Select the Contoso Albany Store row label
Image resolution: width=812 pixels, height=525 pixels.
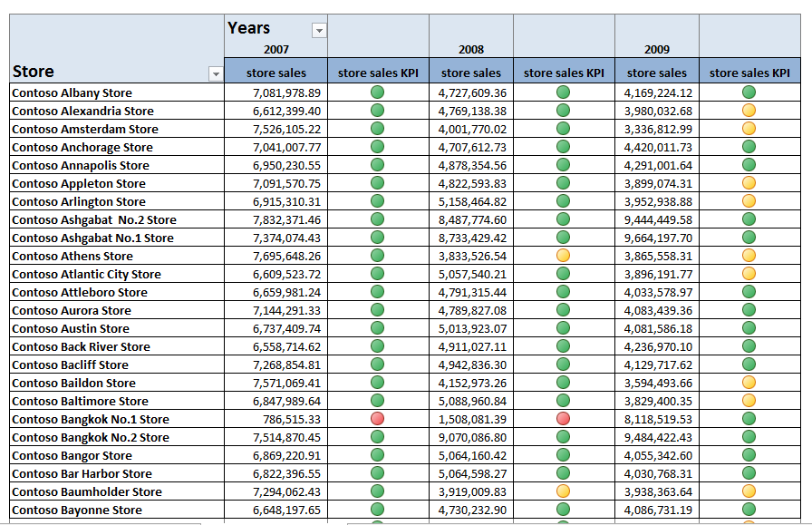(x=117, y=92)
